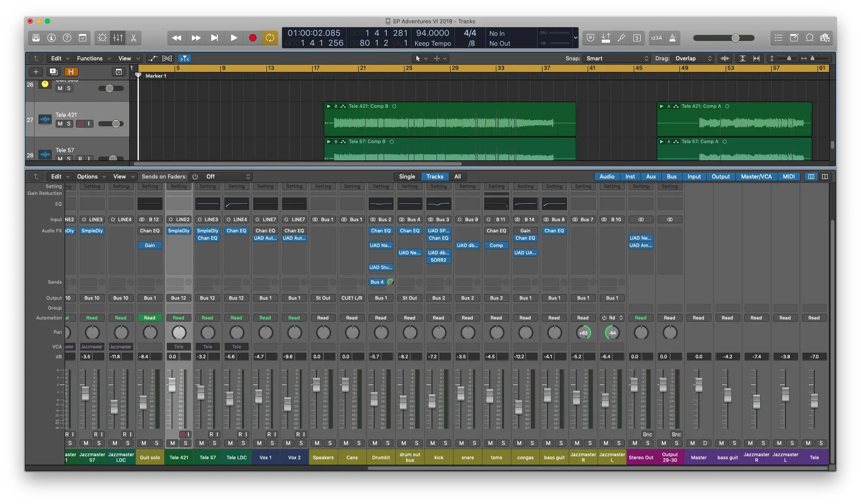Solo the kick channel strip

[445, 443]
